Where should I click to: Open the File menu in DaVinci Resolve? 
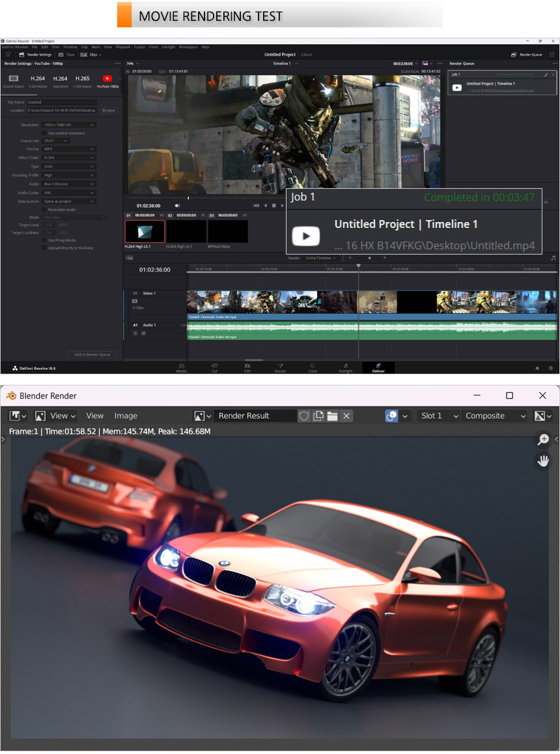tap(35, 47)
